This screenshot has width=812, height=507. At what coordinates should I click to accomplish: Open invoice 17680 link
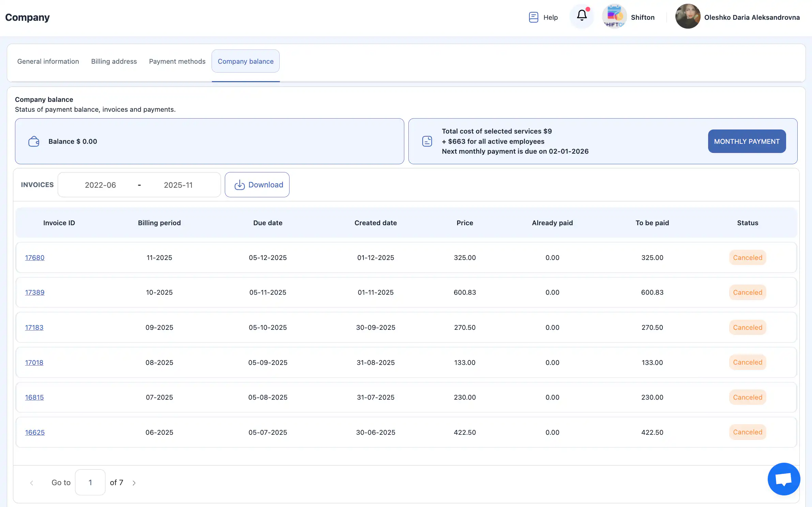35,258
